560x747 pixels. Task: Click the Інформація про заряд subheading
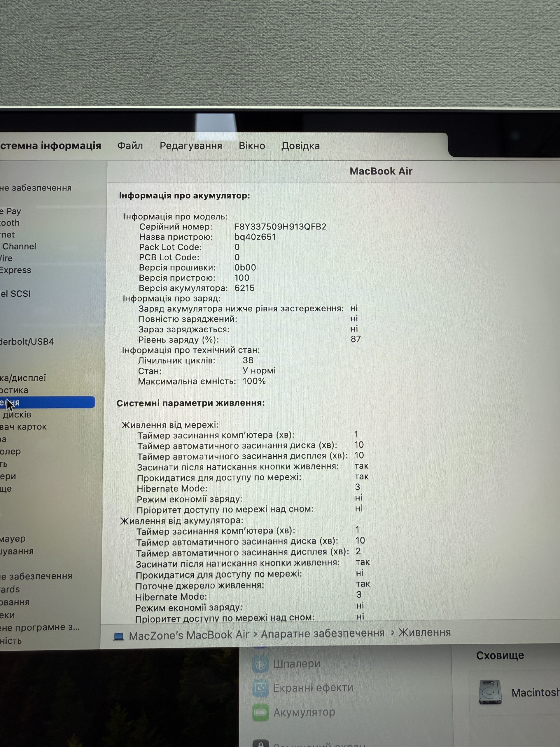click(x=171, y=299)
